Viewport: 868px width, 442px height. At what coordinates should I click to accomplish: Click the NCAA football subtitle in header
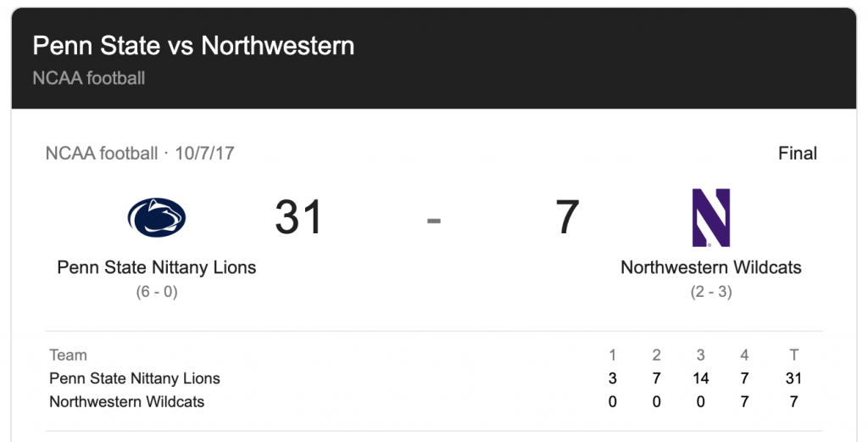coord(88,78)
